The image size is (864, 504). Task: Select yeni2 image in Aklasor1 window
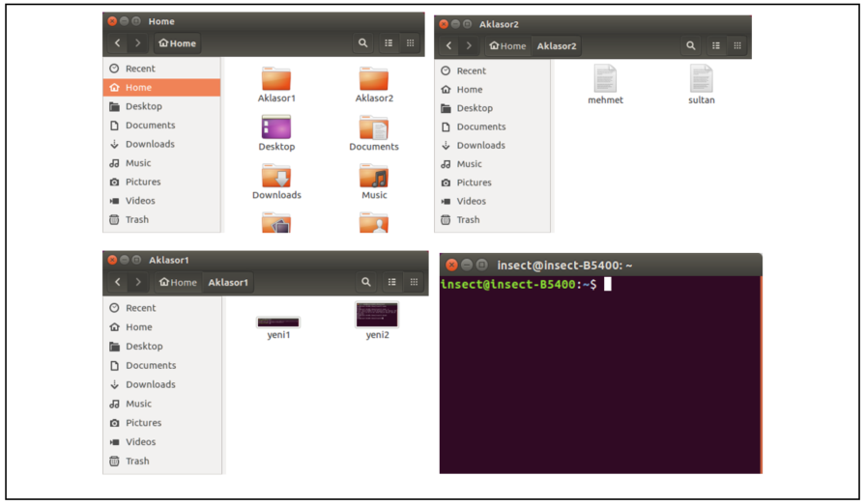pos(378,321)
